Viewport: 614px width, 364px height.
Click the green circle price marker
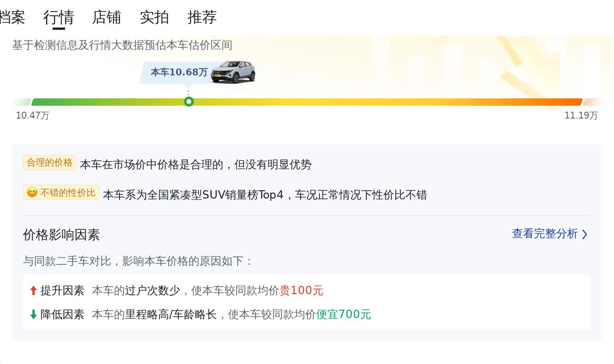click(188, 102)
